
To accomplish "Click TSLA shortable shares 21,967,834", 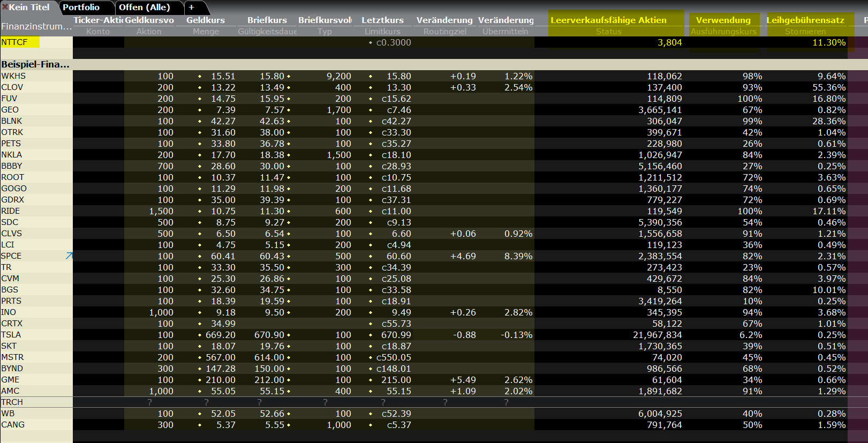I will (x=658, y=335).
